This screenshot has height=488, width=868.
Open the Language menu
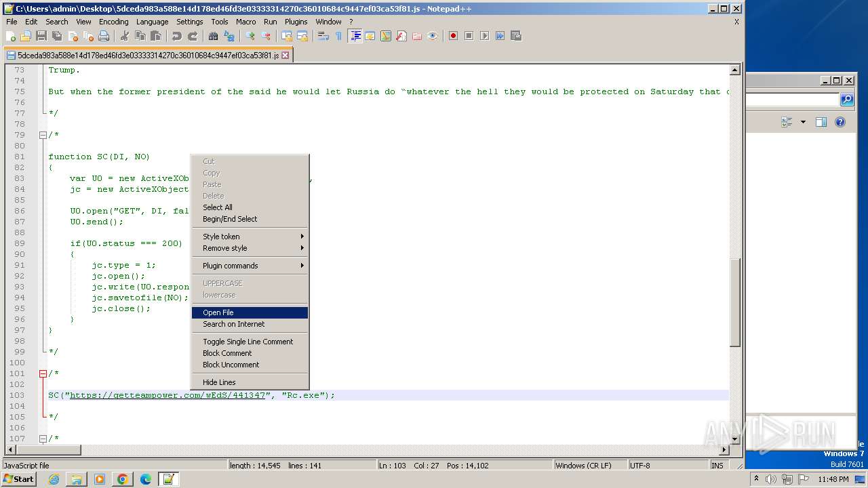(x=152, y=22)
